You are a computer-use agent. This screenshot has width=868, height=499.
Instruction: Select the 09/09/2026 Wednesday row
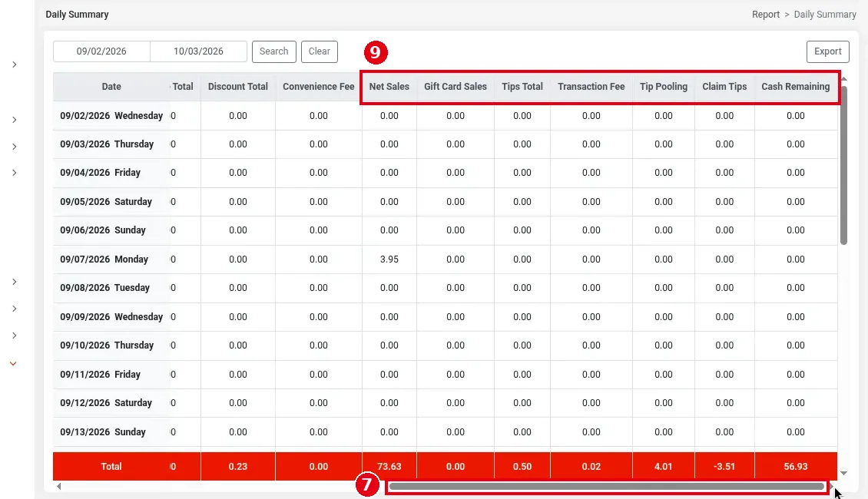click(445, 317)
